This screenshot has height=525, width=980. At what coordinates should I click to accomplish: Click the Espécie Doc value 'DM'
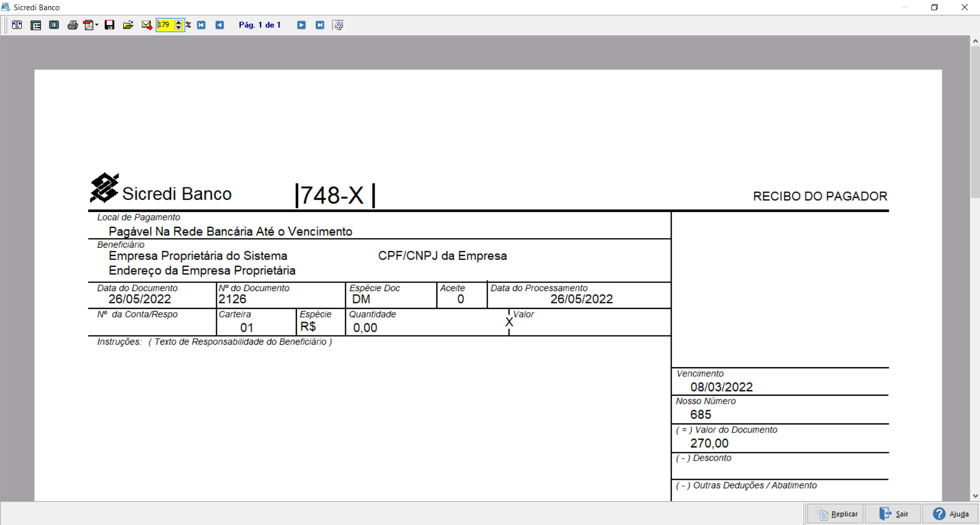click(361, 299)
